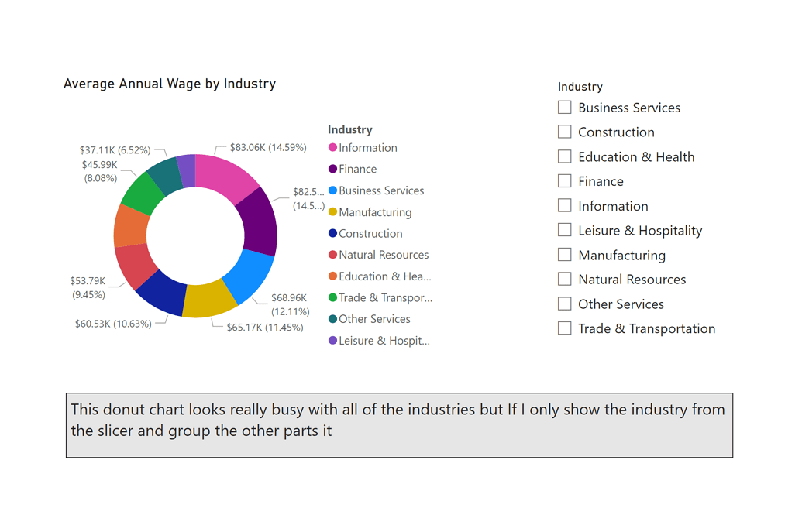Check the Business Services slicer checkbox
The height and width of the screenshot is (532, 802).
[564, 107]
